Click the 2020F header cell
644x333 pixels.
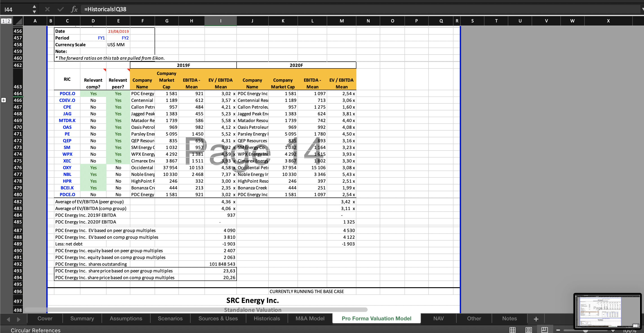click(296, 65)
